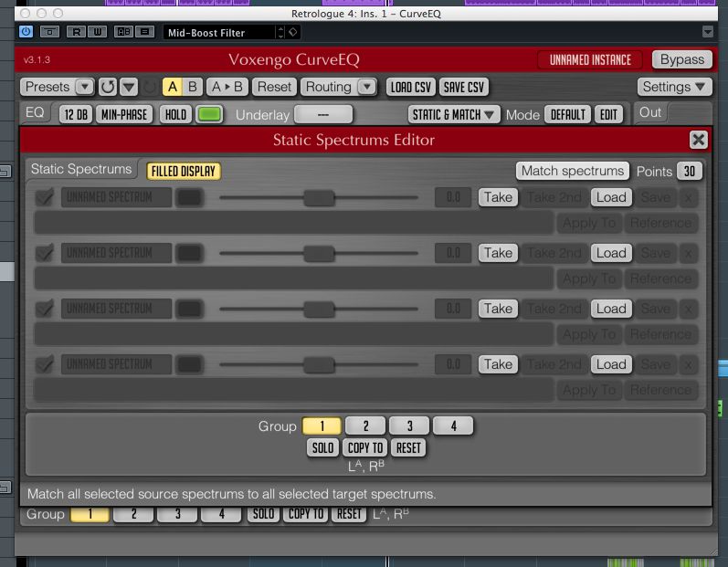Image resolution: width=728 pixels, height=567 pixels.
Task: Open preset management diamond icon
Action: pyautogui.click(x=293, y=32)
